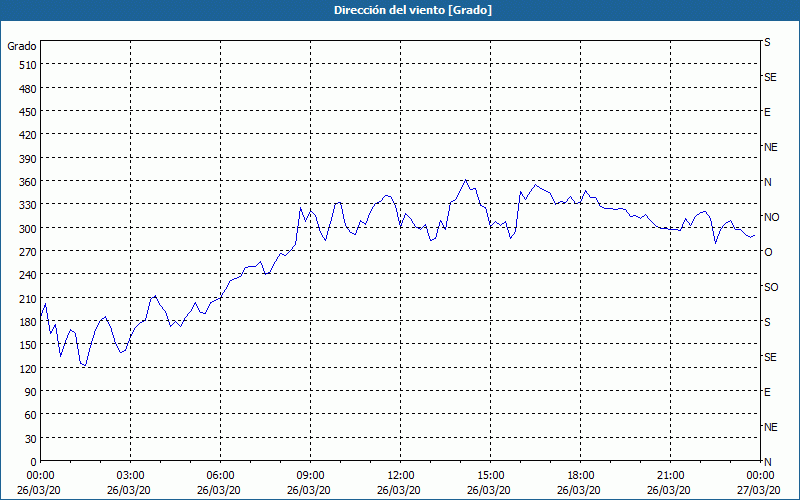This screenshot has width=800, height=500.
Task: Click the 390 degree axis value
Action: tap(29, 159)
